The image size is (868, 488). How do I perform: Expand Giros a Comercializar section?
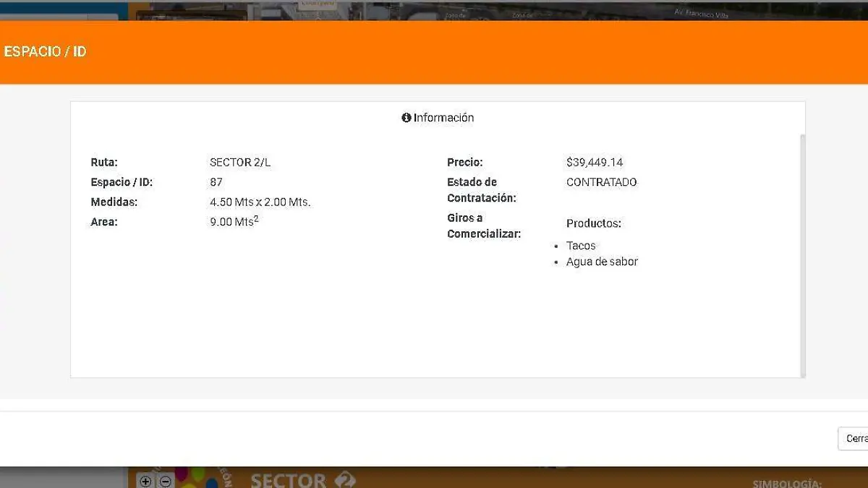point(483,226)
